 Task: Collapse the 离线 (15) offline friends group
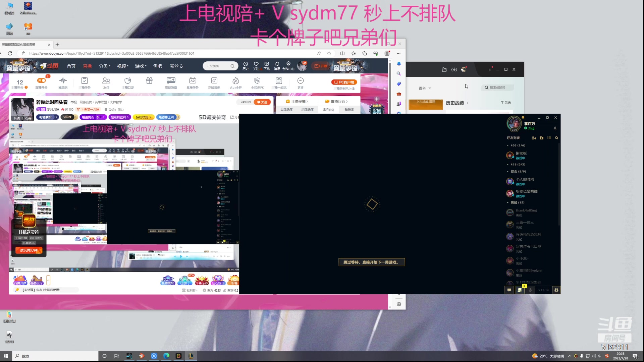click(507, 202)
